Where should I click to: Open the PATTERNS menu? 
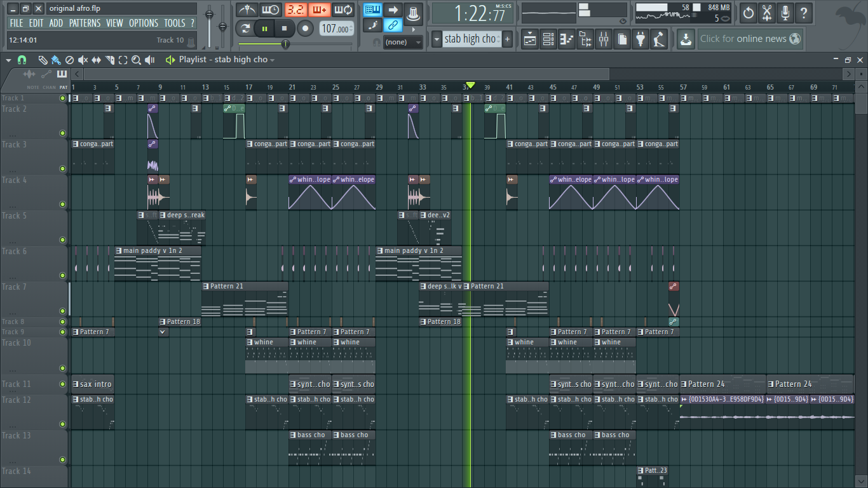click(85, 23)
